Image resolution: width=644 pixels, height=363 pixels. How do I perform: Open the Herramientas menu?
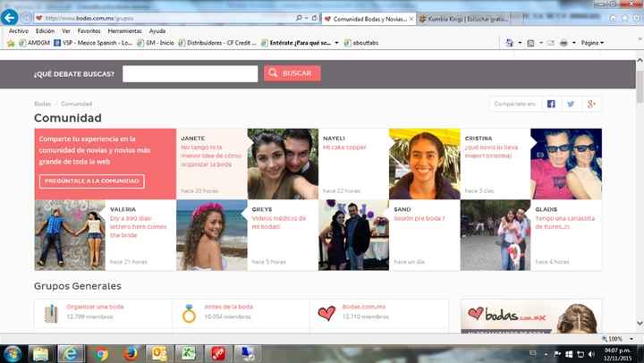click(x=124, y=30)
